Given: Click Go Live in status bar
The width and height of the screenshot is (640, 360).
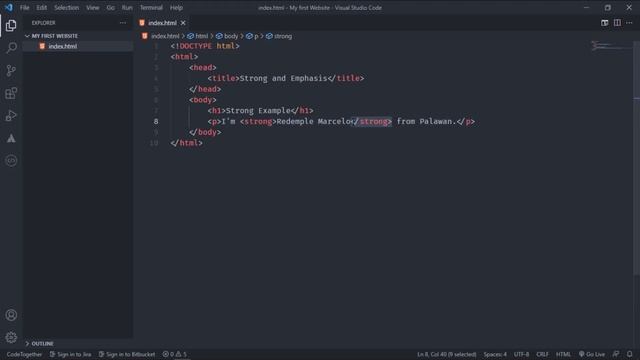Looking at the screenshot, I should [592, 354].
